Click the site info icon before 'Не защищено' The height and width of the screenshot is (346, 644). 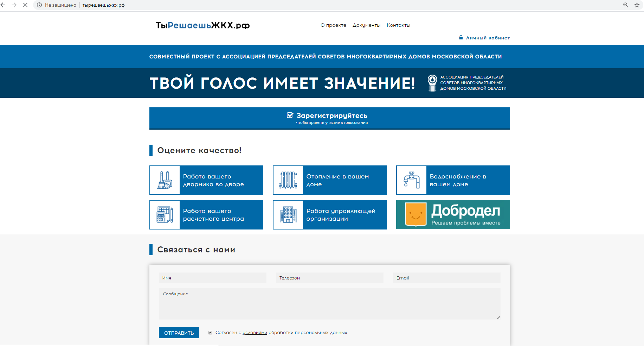tap(39, 5)
